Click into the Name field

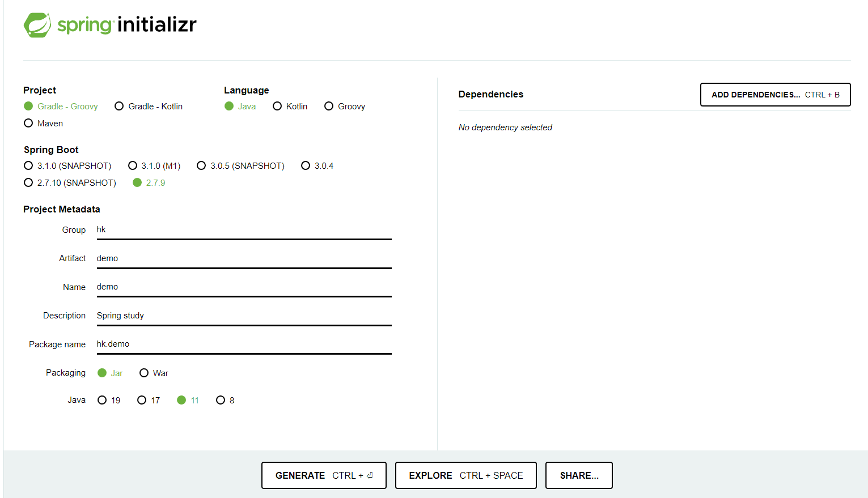pos(244,287)
